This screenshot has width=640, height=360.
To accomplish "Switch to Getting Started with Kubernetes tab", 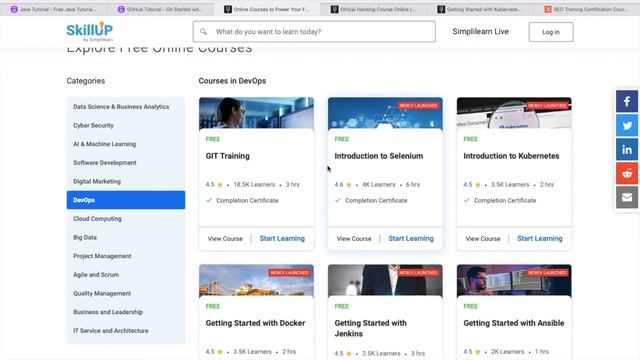I will pos(480,9).
